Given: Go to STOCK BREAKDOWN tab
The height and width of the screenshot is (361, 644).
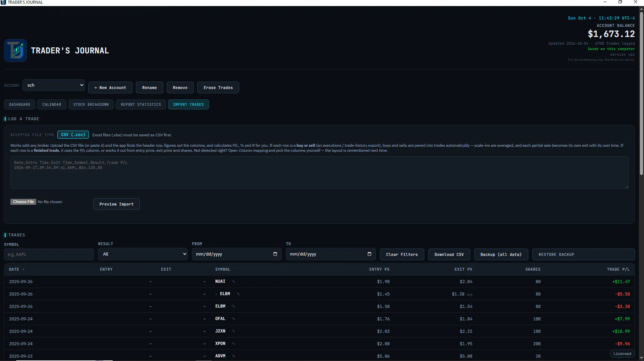Looking at the screenshot, I should tap(91, 104).
